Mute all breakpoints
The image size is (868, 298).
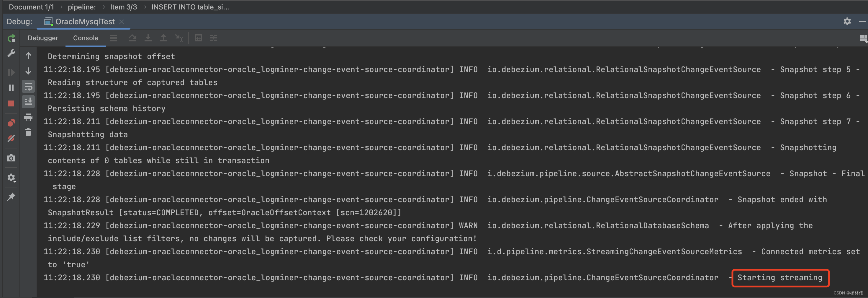12,138
